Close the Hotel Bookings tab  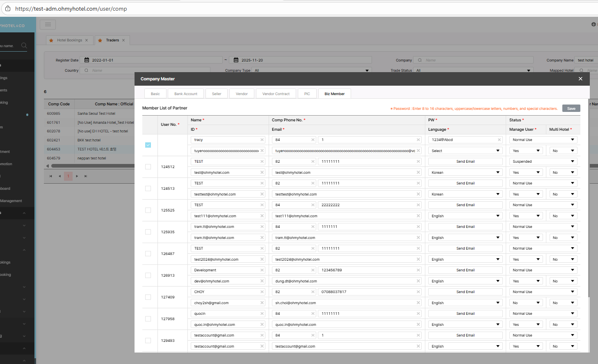[87, 40]
